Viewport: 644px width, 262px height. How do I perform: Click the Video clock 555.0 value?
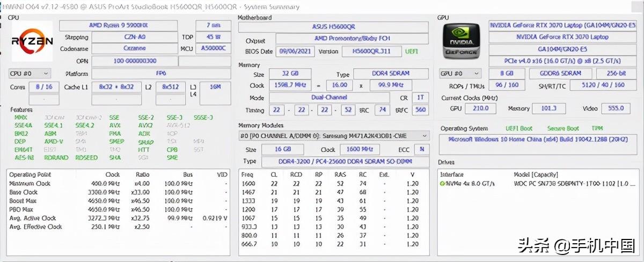[x=615, y=108]
